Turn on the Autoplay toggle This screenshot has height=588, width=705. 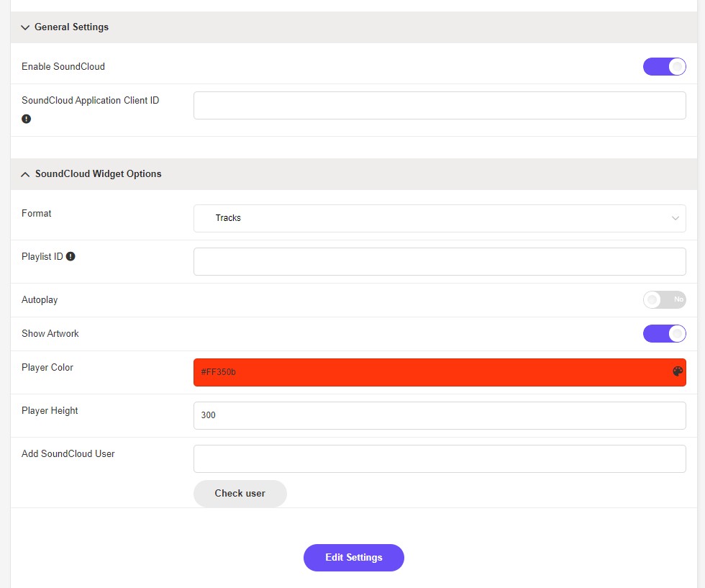point(665,299)
